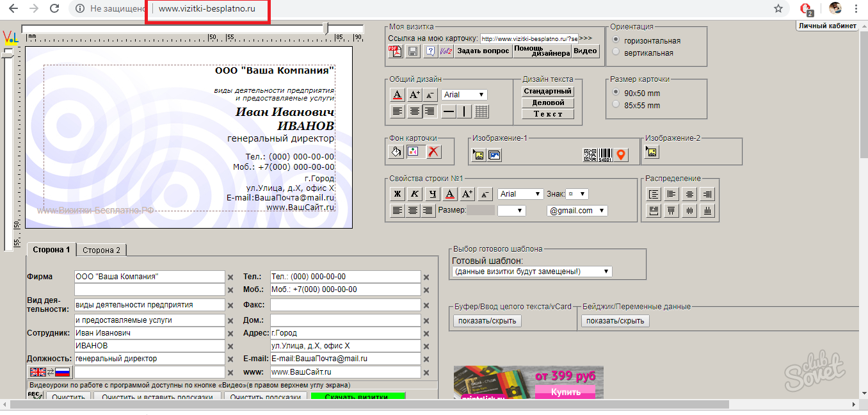This screenshot has width=868, height=415.
Task: Click the Фирма input field
Action: click(x=149, y=277)
